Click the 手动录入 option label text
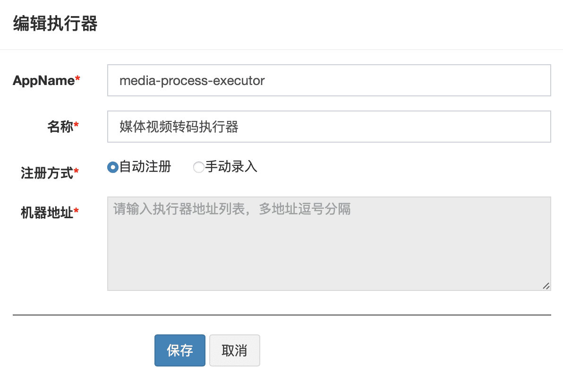563x392 pixels. tap(231, 167)
